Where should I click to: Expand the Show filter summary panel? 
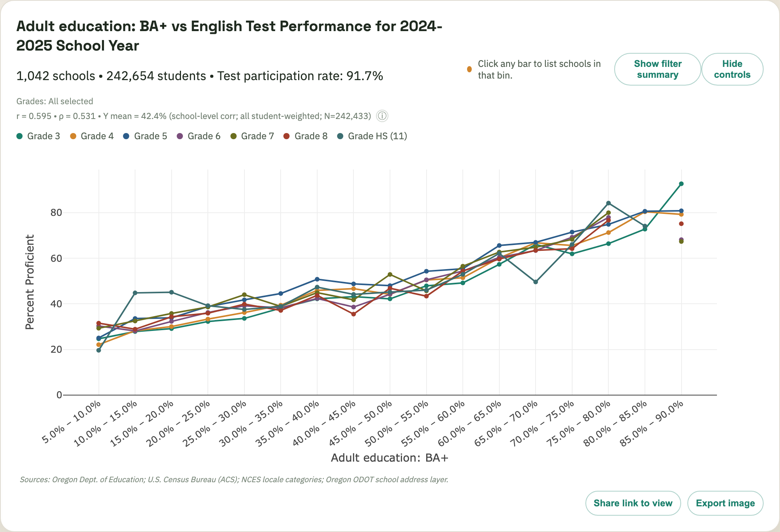pyautogui.click(x=657, y=69)
